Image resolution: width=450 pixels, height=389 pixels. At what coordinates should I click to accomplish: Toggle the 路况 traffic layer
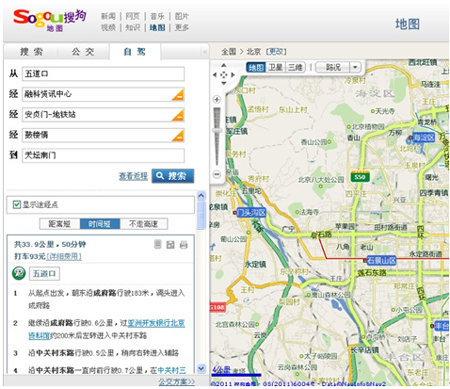click(333, 67)
